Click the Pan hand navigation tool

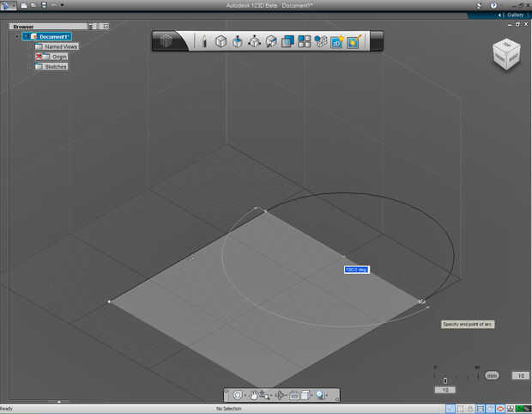255,395
